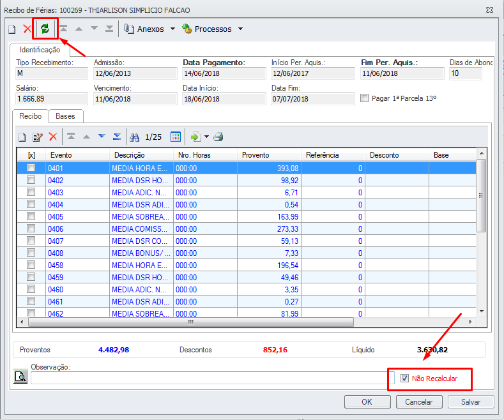Click the Cancelar button
Image resolution: width=504 pixels, height=420 pixels.
419,401
